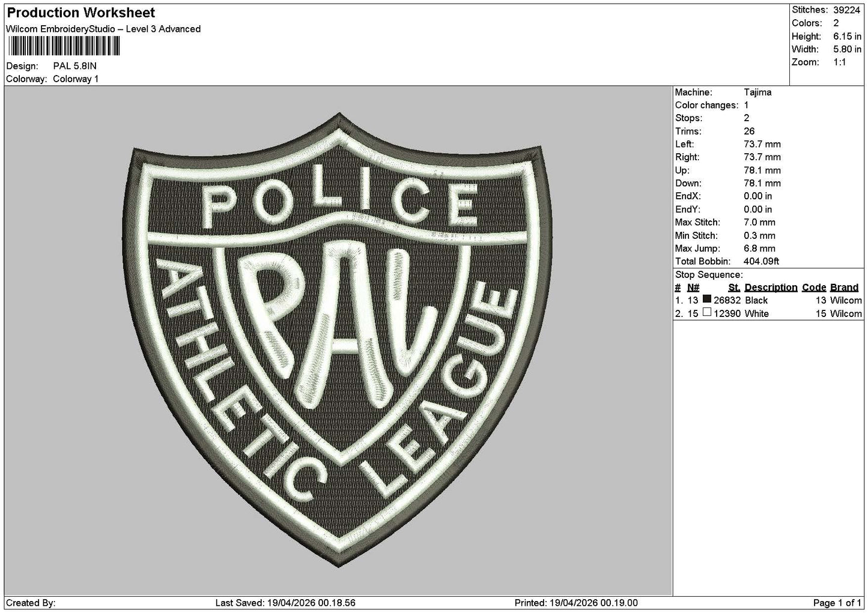Click the "Colors:" label in header

coord(807,23)
